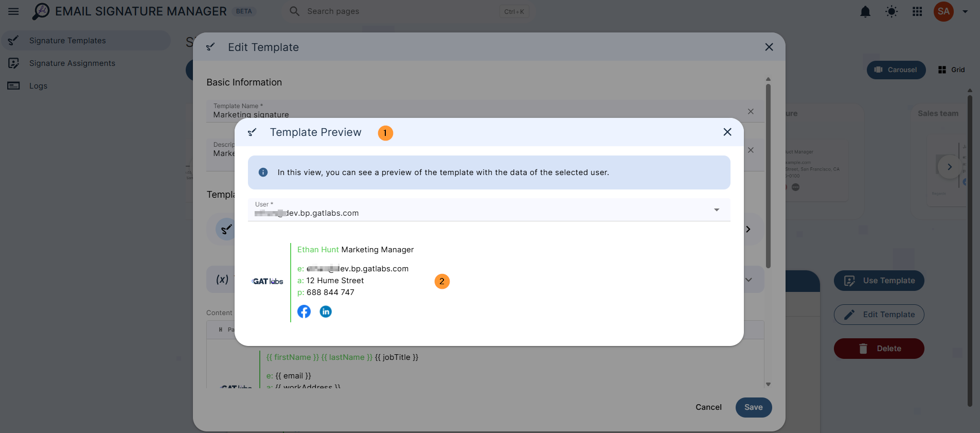The image size is (980, 433).
Task: Click the Email Signature Manager magnifier logo
Action: pos(41,11)
